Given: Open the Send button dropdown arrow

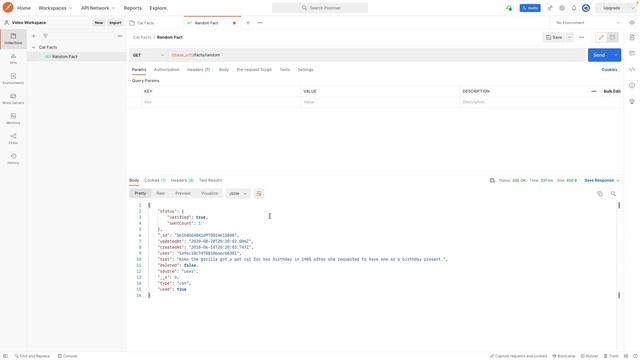Looking at the screenshot, I should 616,55.
